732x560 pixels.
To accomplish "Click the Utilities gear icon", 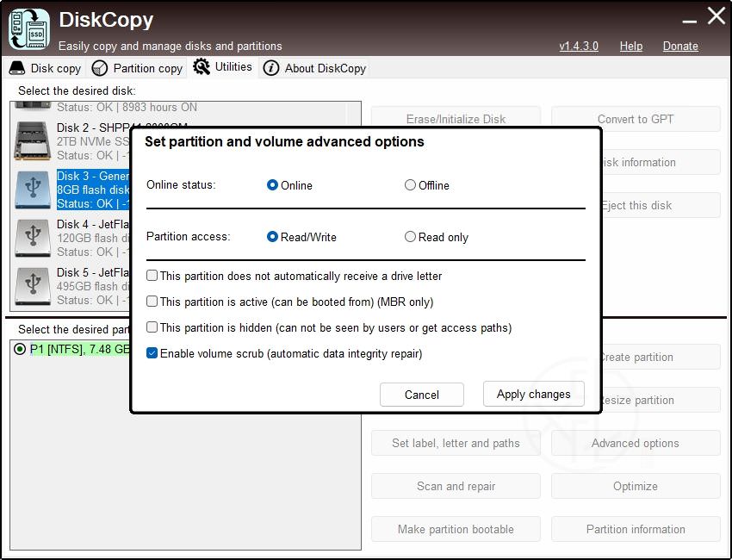I will (x=202, y=66).
